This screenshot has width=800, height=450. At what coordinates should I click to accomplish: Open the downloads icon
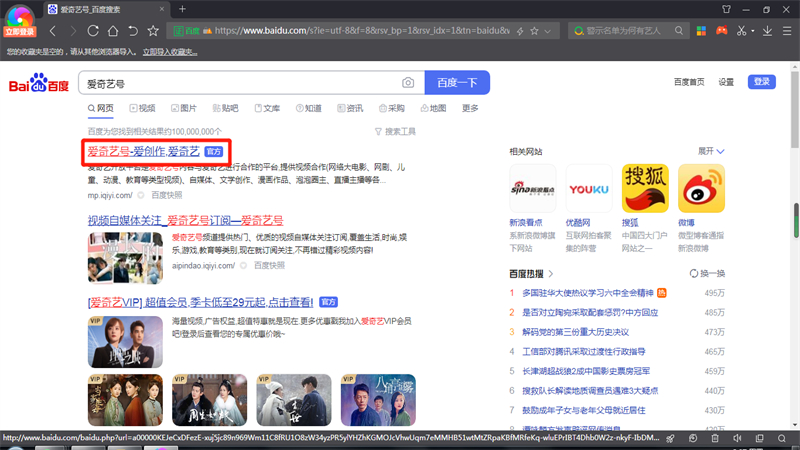767,31
